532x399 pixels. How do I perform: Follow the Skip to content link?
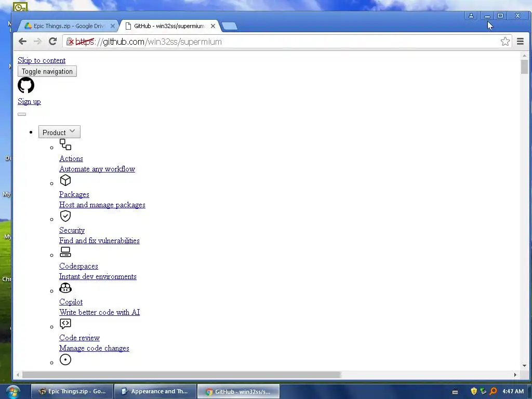[42, 60]
